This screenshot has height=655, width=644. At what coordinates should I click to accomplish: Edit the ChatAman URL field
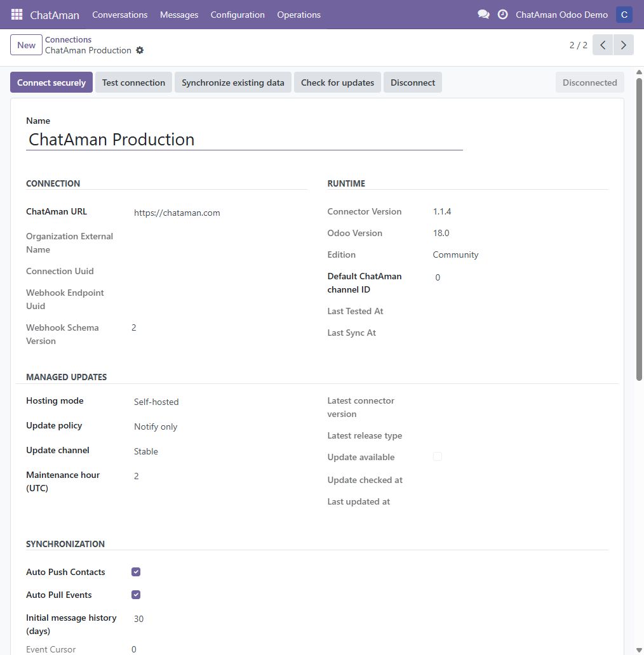tap(219, 213)
